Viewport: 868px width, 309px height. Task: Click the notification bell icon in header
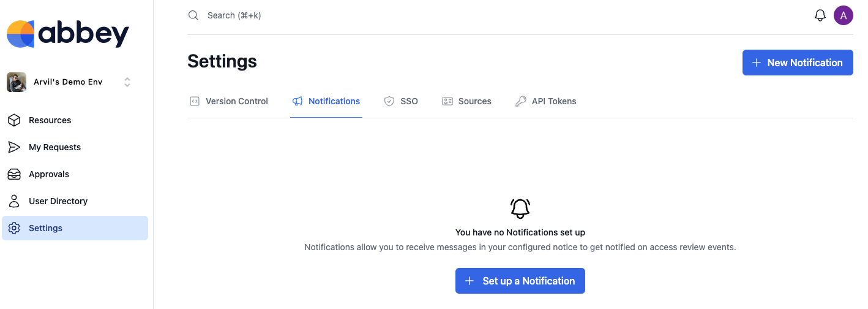pos(820,15)
